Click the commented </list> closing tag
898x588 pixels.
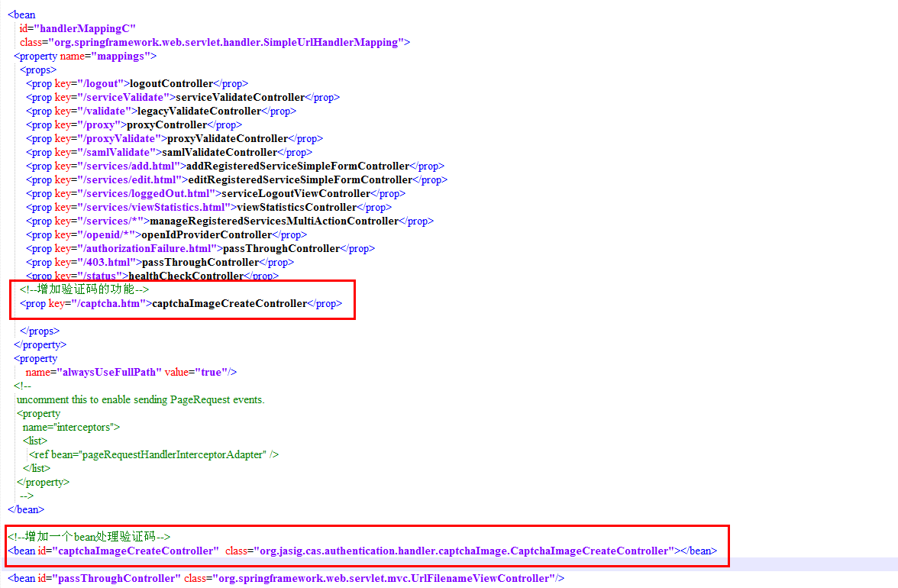tap(37, 468)
